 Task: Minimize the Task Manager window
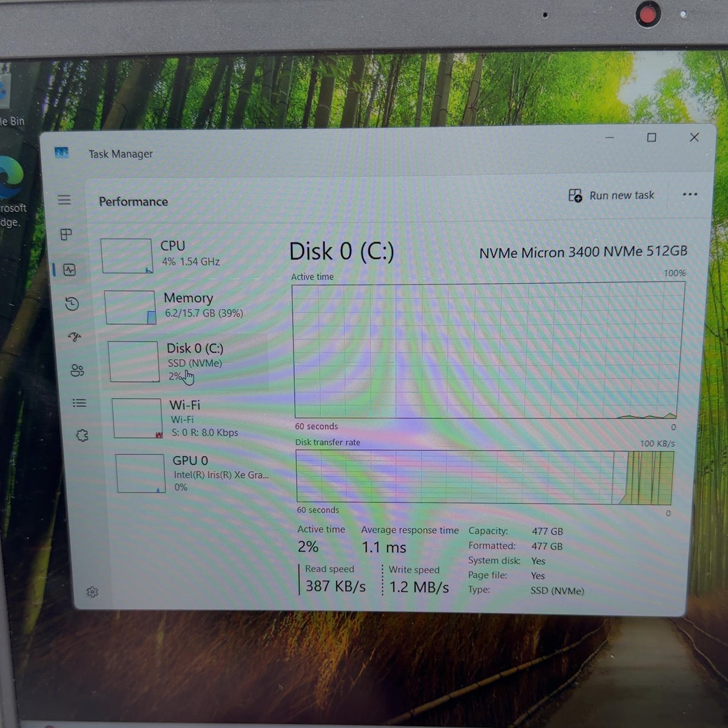tap(610, 138)
